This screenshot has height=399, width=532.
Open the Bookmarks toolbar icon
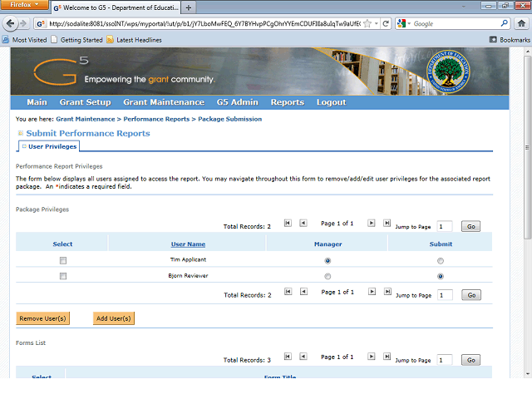(x=493, y=40)
